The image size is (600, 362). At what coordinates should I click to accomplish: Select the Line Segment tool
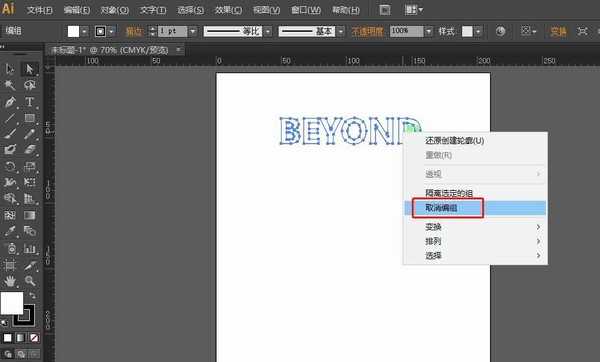(x=10, y=118)
